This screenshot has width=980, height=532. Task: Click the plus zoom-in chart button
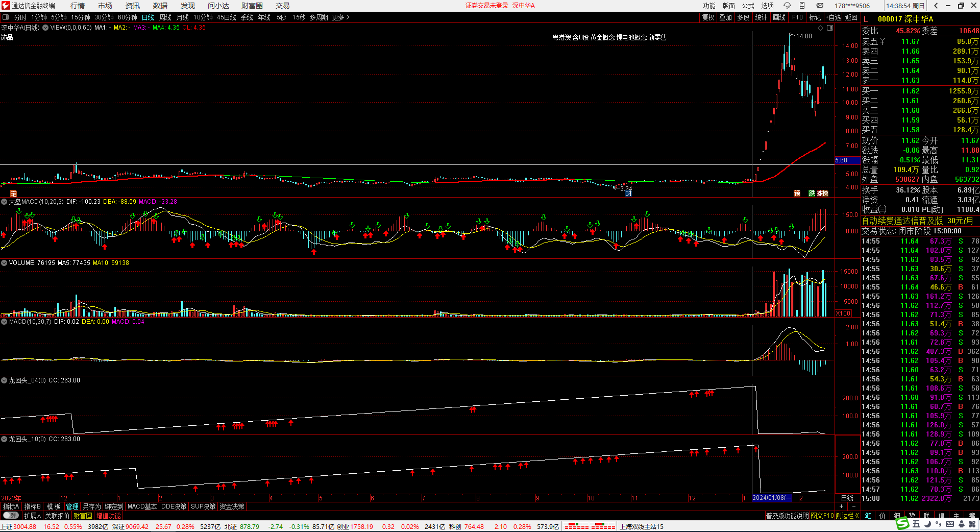pos(841,506)
